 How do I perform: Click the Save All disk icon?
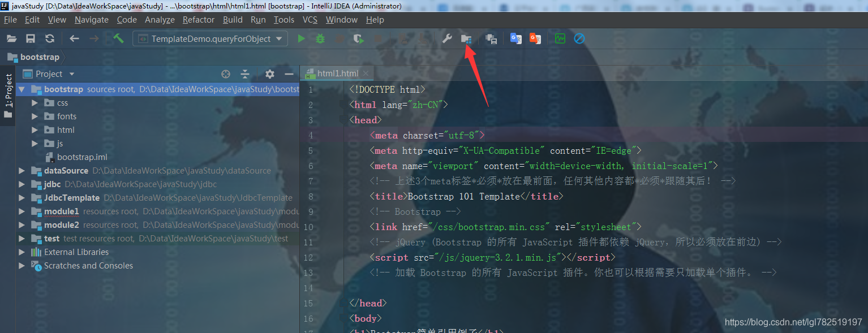[x=31, y=38]
